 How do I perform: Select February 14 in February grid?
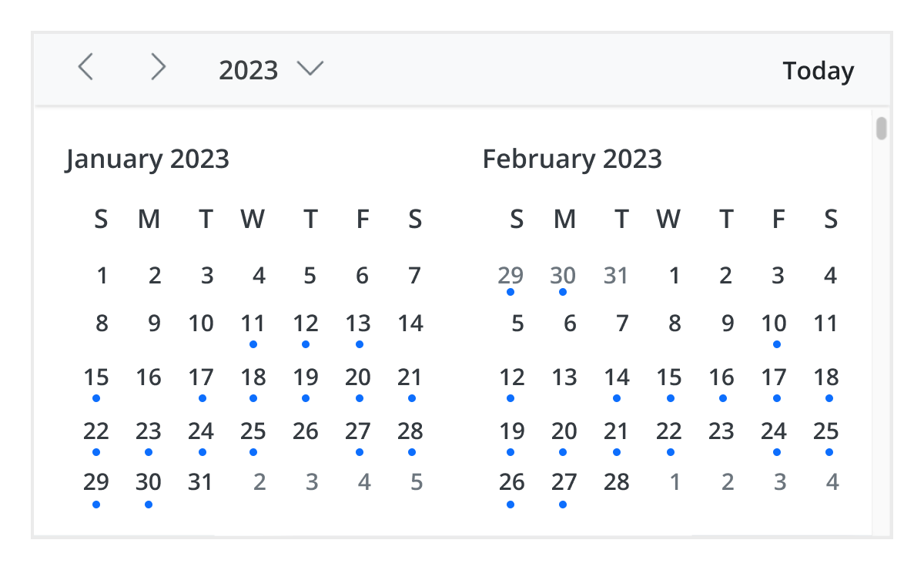click(x=616, y=377)
